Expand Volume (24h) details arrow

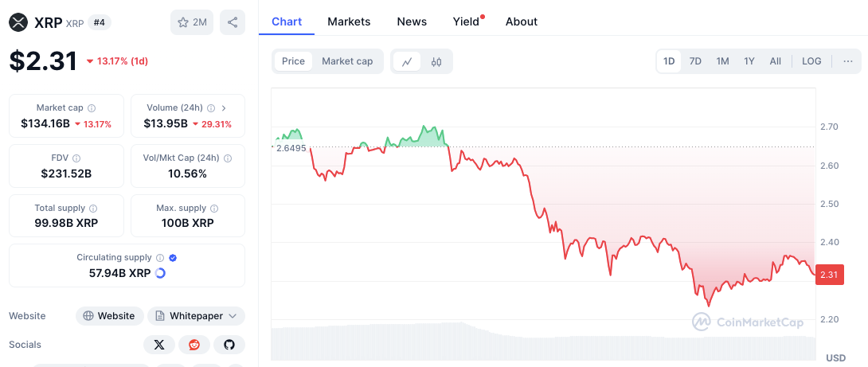(223, 108)
